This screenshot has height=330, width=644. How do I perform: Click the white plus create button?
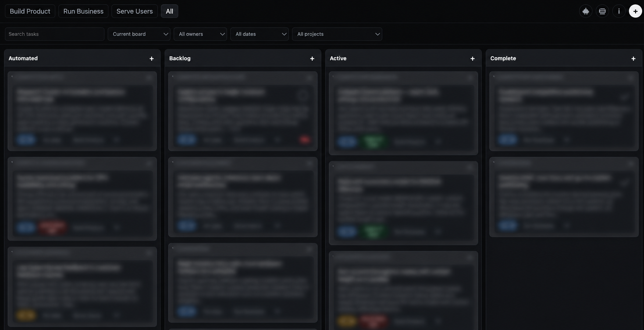[636, 11]
